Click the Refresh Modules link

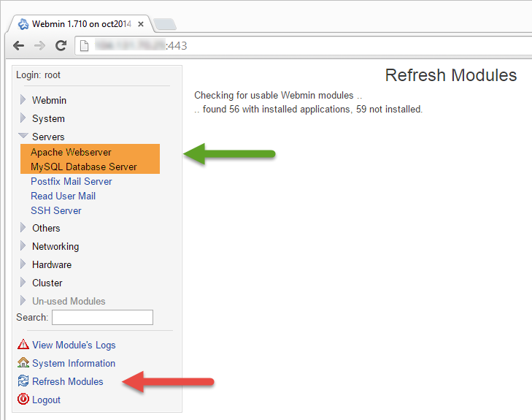click(x=68, y=381)
